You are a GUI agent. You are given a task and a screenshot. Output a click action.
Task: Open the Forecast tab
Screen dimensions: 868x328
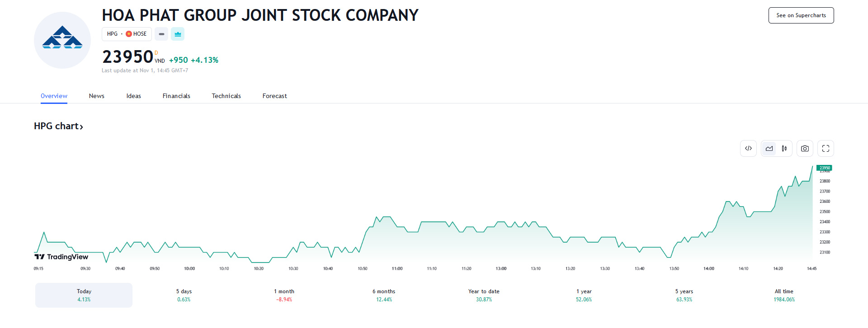click(274, 96)
